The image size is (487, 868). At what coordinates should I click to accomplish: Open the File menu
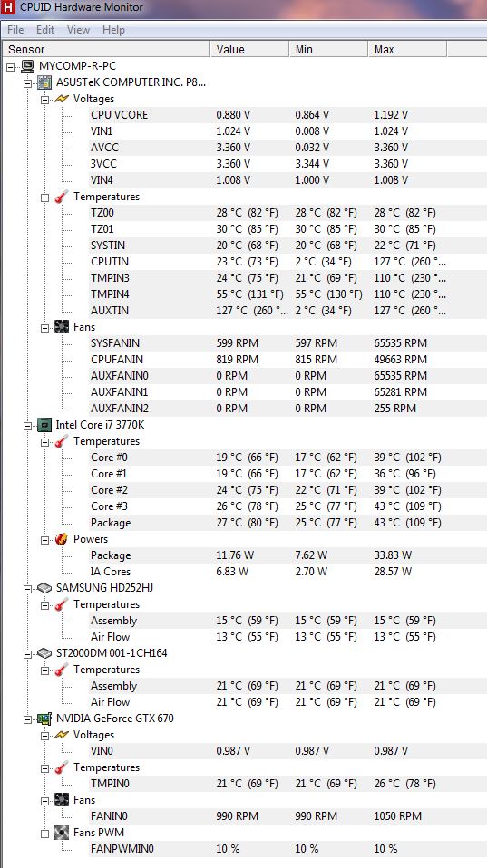pyautogui.click(x=15, y=30)
